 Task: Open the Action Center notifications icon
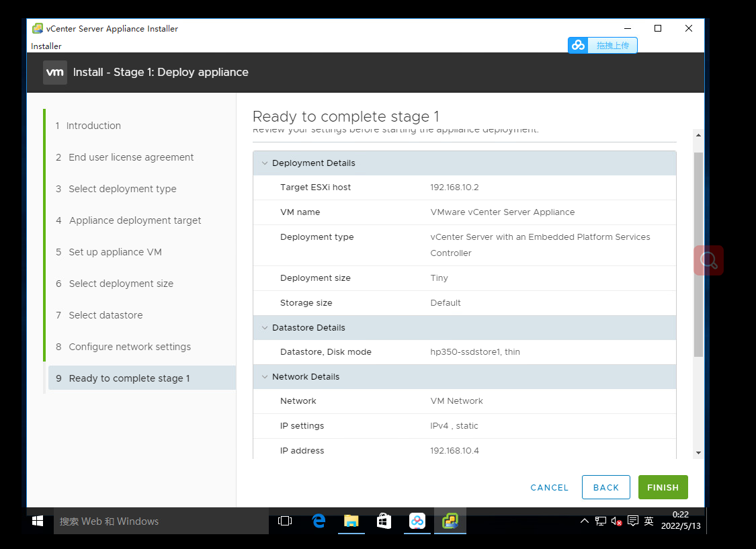[x=632, y=521]
